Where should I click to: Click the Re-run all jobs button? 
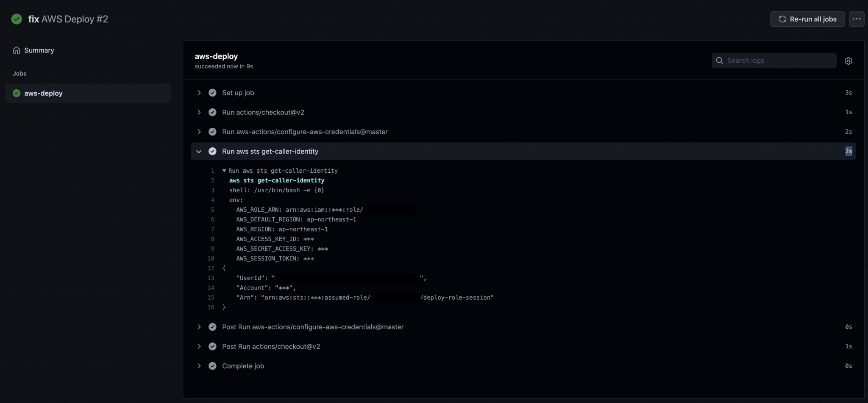[x=807, y=19]
